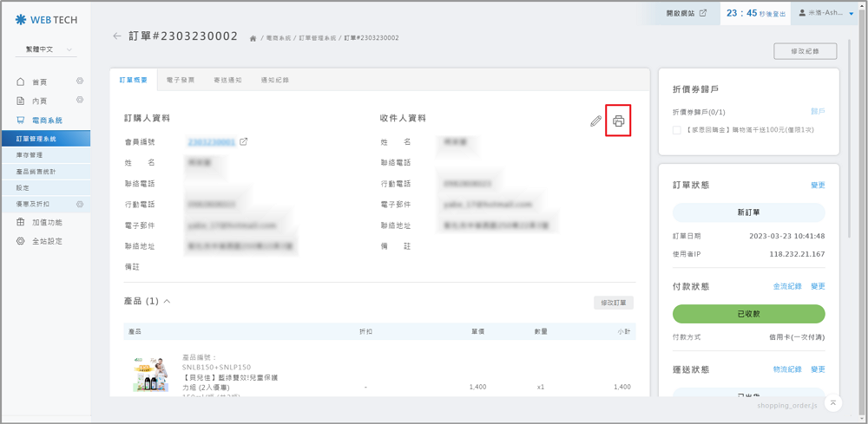
Task: Click the back arrow beside order number
Action: (x=117, y=36)
